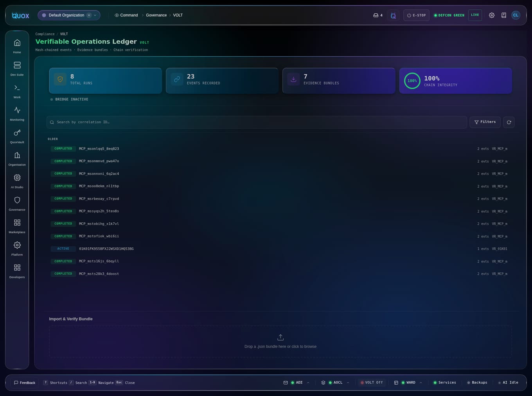532x396 pixels.
Task: Select Command in the top navigation
Action: pos(126,15)
